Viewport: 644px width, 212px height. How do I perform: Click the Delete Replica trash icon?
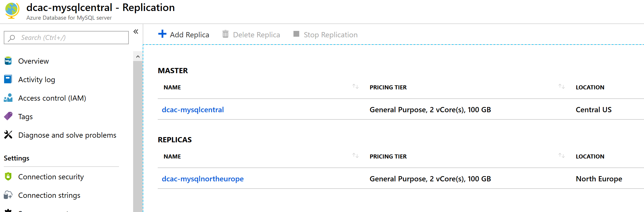(225, 34)
